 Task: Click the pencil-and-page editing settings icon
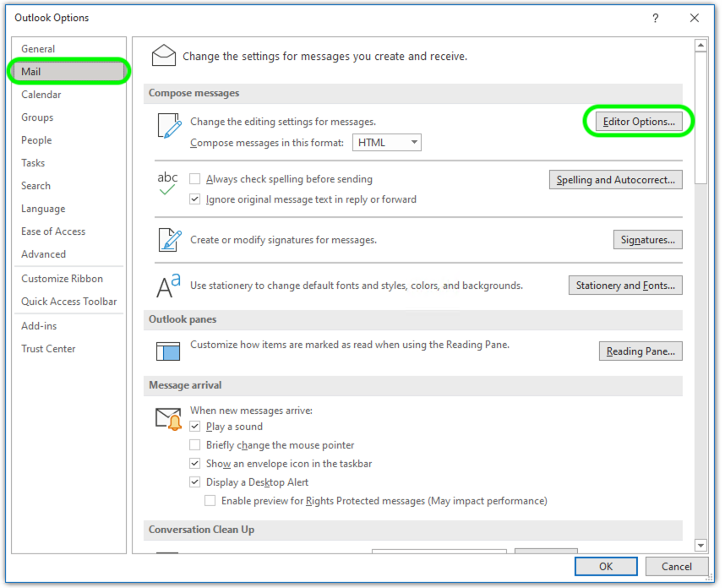[169, 126]
